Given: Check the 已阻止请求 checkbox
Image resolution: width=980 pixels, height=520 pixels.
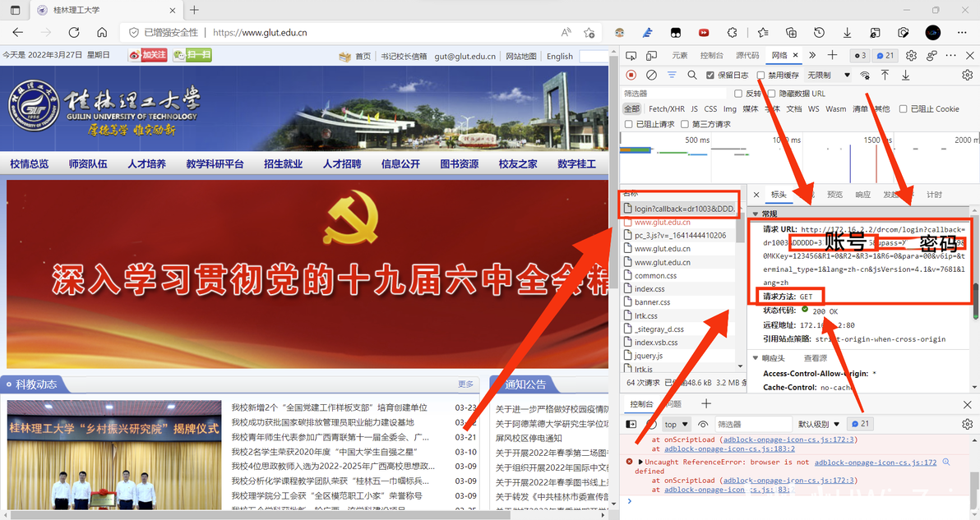Looking at the screenshot, I should [629, 124].
